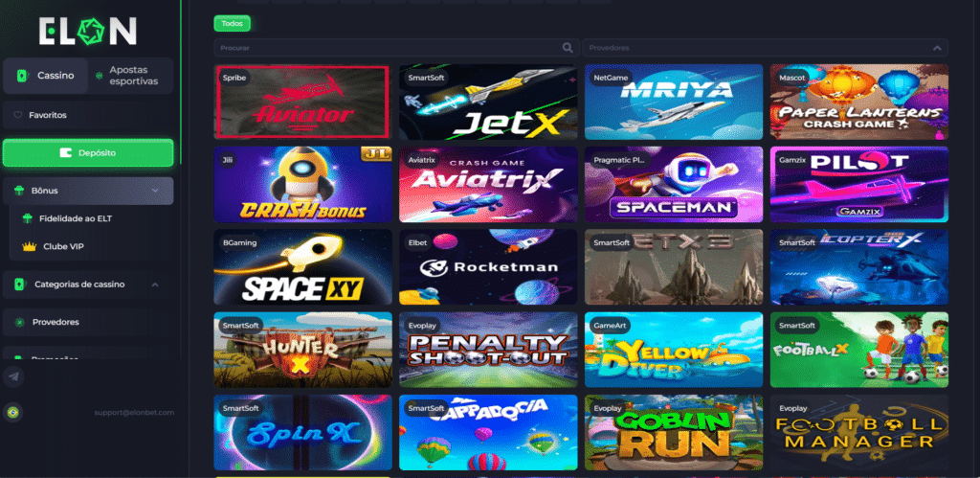This screenshot has height=478, width=980.
Task: Click the Jili provider label
Action: click(227, 161)
